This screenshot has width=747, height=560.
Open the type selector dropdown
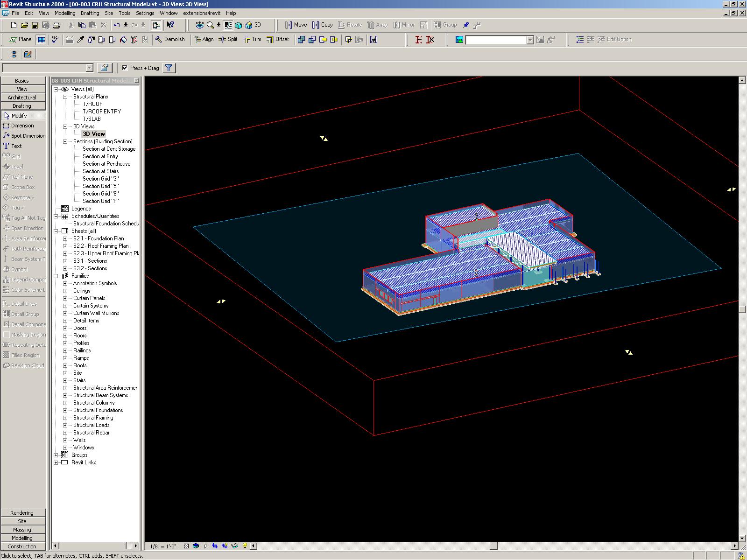point(89,68)
